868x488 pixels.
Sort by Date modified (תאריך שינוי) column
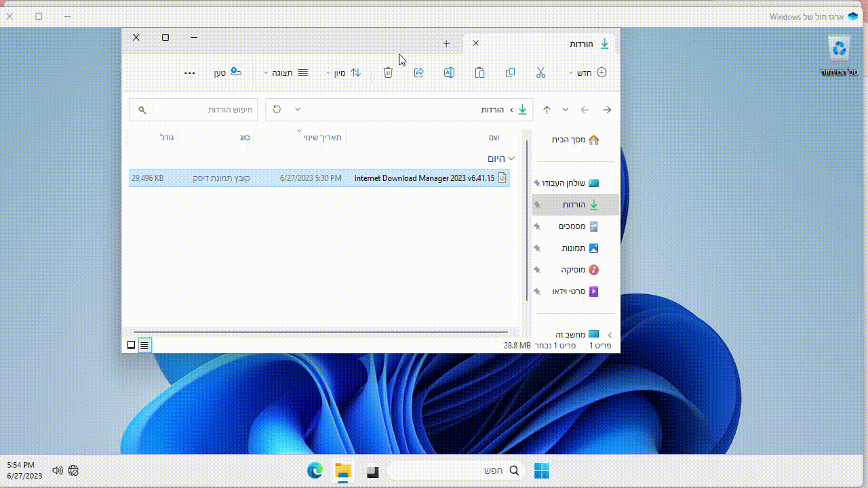coord(300,138)
